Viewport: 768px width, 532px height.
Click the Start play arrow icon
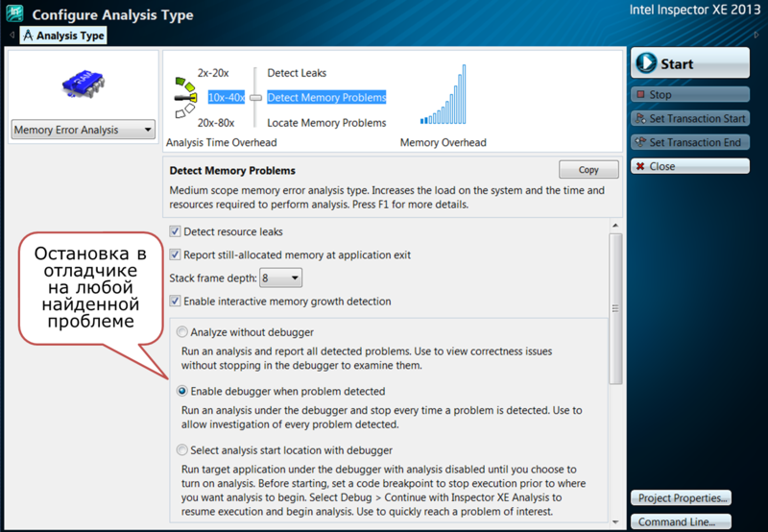(x=645, y=63)
